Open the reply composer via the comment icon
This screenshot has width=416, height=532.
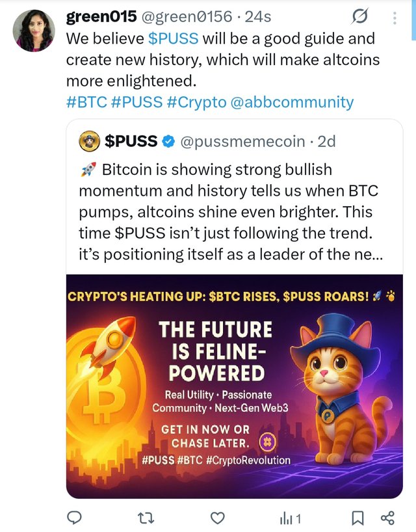75,518
